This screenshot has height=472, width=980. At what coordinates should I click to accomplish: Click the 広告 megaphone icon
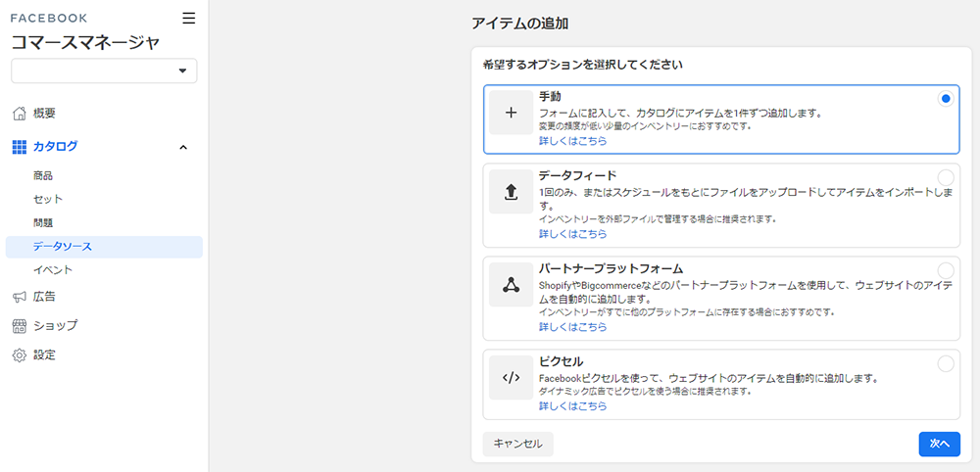[x=20, y=297]
